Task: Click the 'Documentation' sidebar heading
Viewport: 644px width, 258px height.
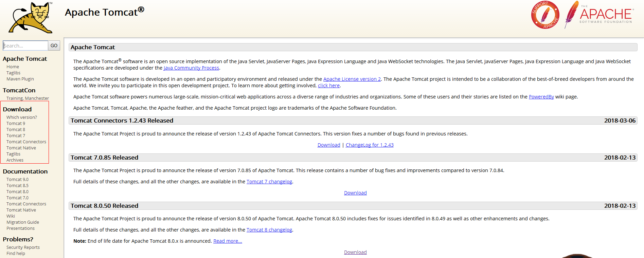Action: 25,171
